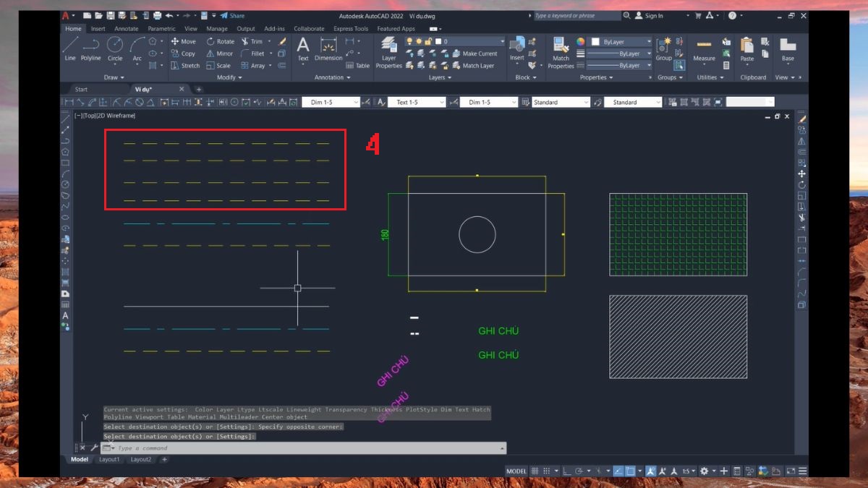Toggle object snap tracking in status bar
This screenshot has width=868, height=488.
click(x=618, y=471)
